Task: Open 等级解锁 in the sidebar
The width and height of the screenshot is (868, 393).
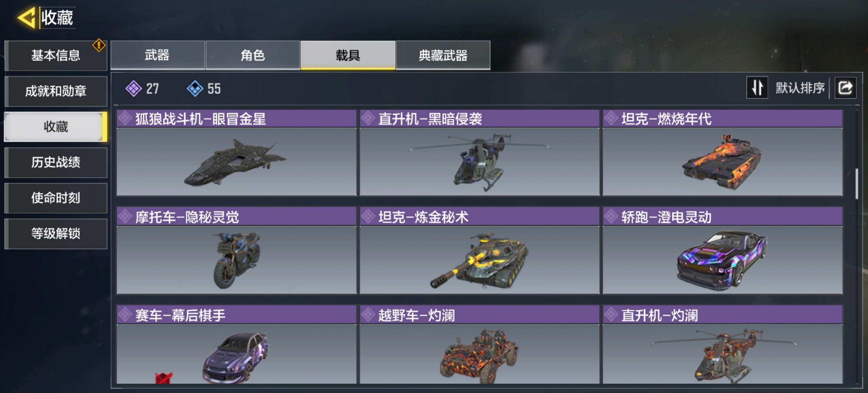Action: tap(56, 234)
